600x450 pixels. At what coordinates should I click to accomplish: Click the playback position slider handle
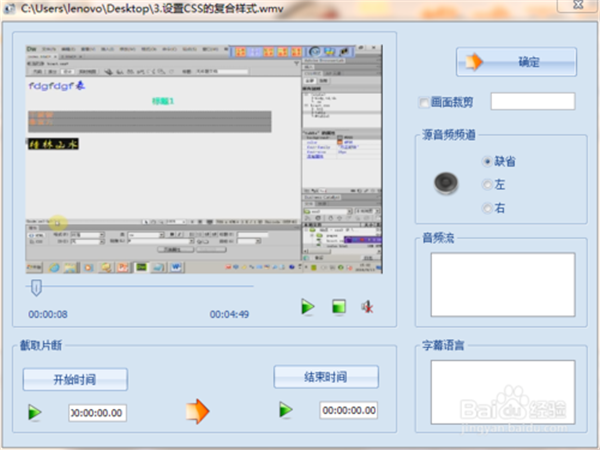click(36, 288)
